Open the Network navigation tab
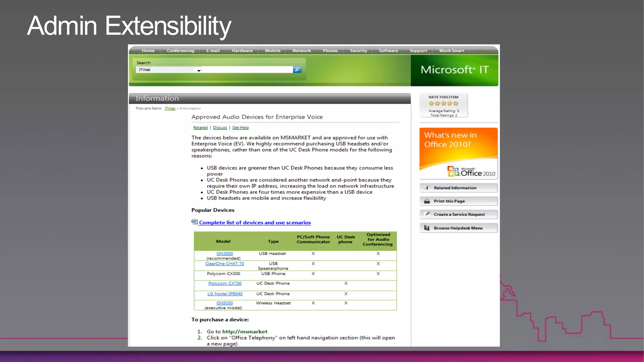This screenshot has height=362, width=644. click(x=302, y=51)
